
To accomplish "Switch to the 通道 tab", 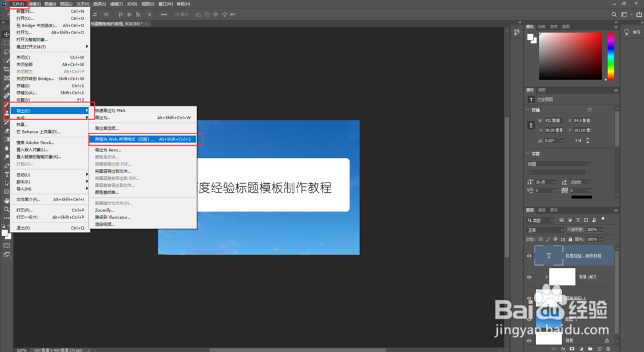I will [x=542, y=210].
